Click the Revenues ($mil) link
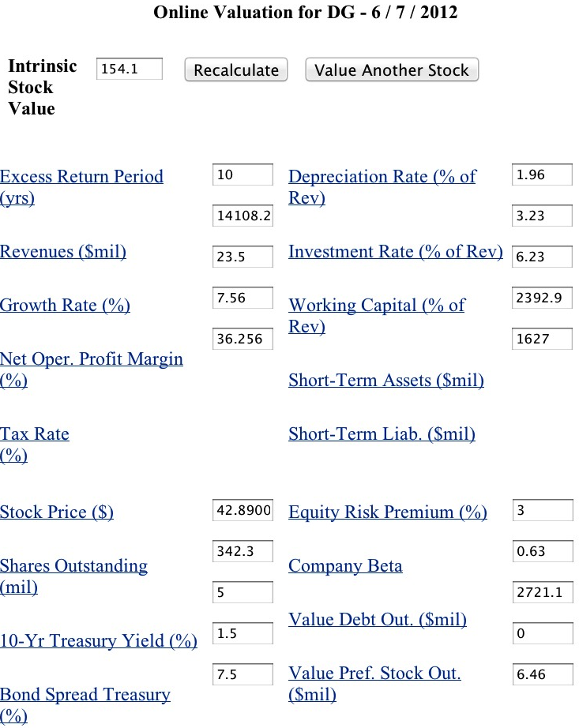579x728 pixels. [63, 252]
